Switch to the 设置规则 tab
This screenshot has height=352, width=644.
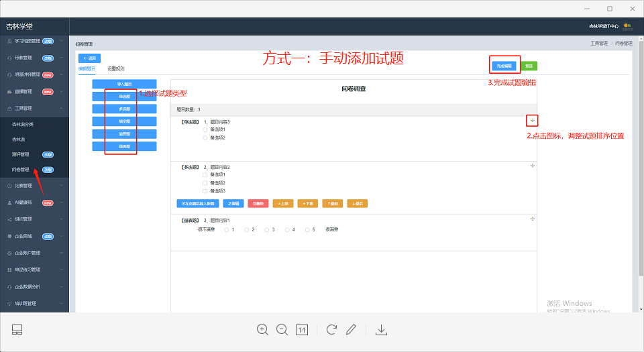click(x=116, y=69)
